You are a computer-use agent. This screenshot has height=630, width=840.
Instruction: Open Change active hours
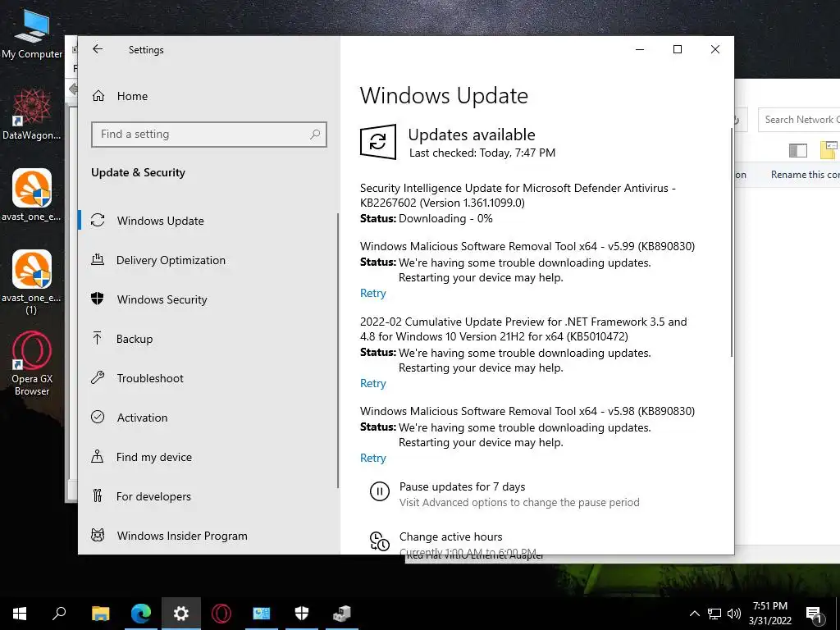coord(450,536)
